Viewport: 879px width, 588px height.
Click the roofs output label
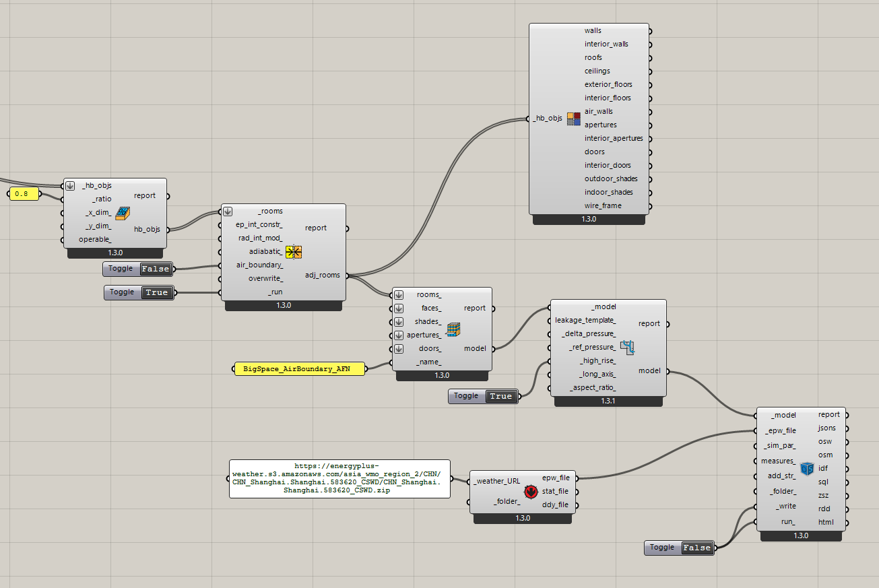(593, 57)
